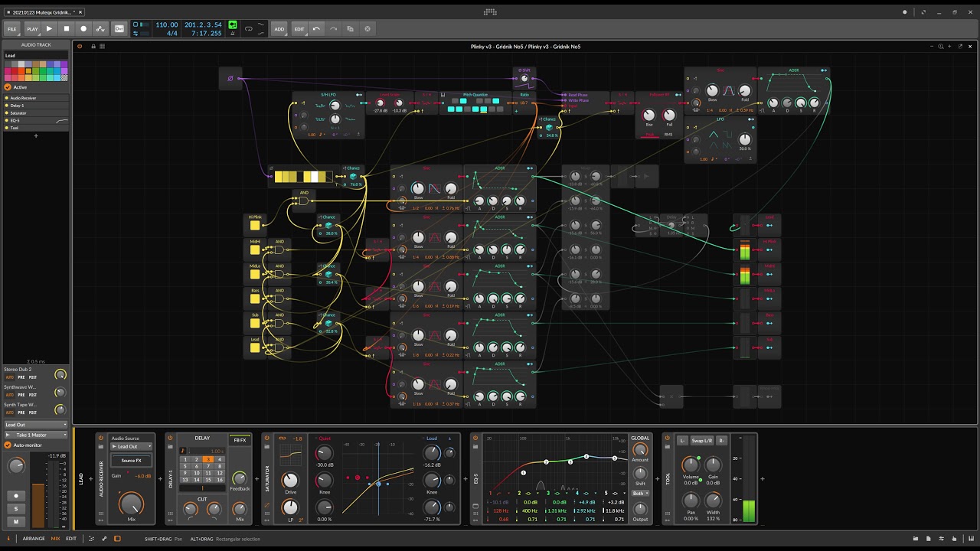This screenshot has height=551, width=980.
Task: Open the FILE menu
Action: [x=12, y=29]
